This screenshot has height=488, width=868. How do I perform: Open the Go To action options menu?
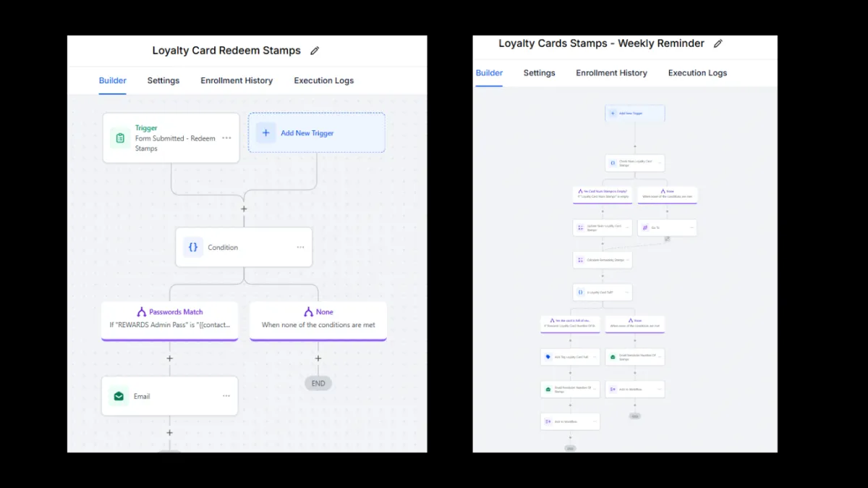click(x=692, y=227)
